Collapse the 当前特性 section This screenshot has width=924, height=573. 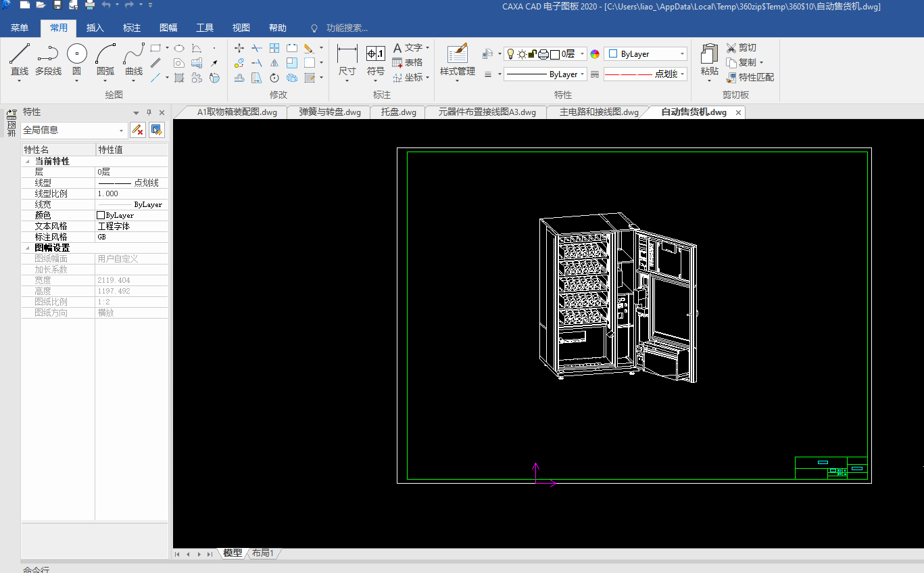(x=27, y=162)
